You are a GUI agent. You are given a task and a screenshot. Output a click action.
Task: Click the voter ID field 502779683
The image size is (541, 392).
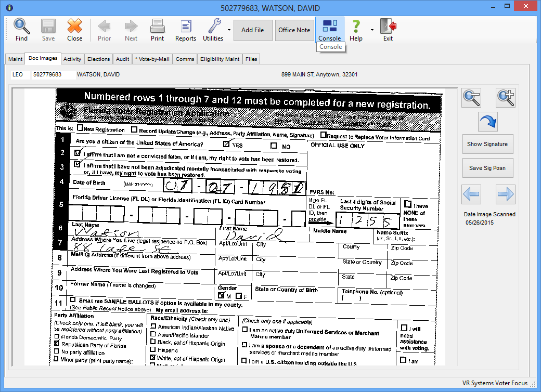coord(53,74)
